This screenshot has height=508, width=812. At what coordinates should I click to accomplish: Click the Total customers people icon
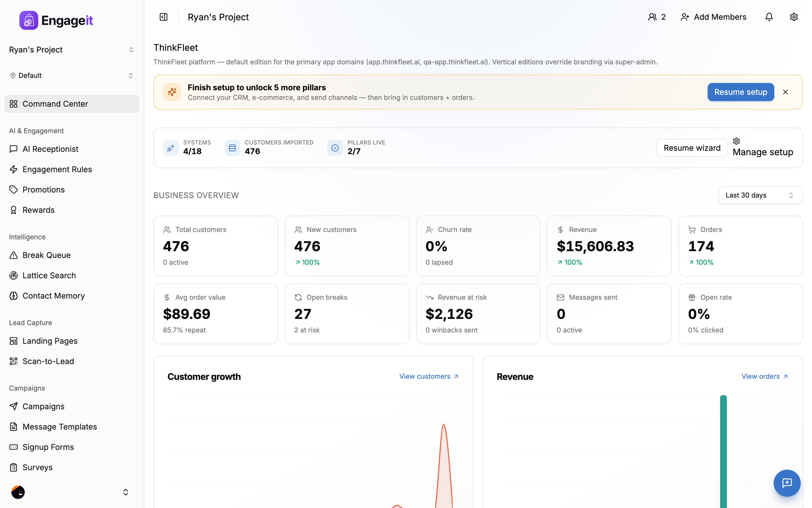167,229
